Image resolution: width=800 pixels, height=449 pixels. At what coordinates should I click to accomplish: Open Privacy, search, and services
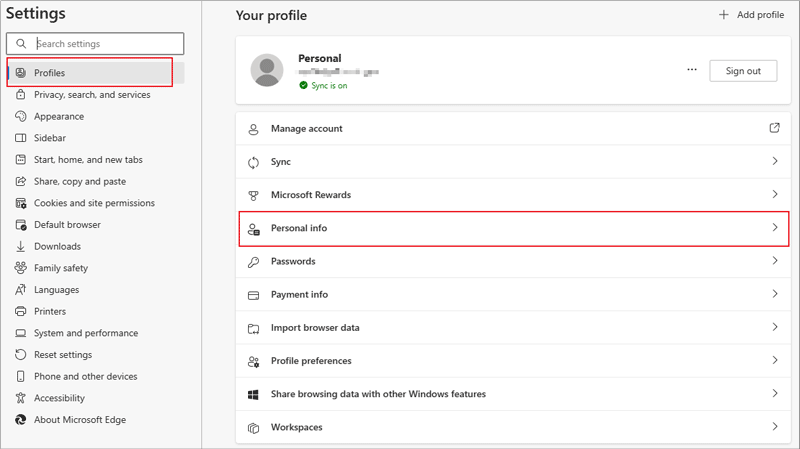[x=95, y=94]
